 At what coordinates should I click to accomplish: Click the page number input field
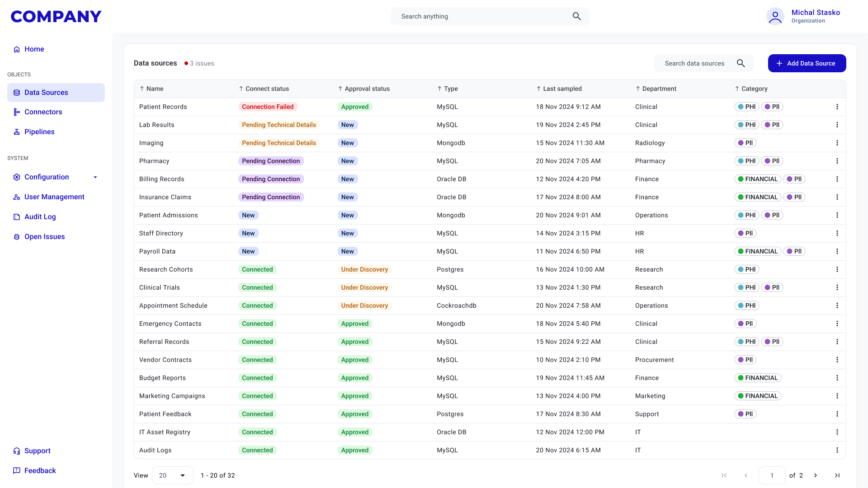(x=772, y=475)
